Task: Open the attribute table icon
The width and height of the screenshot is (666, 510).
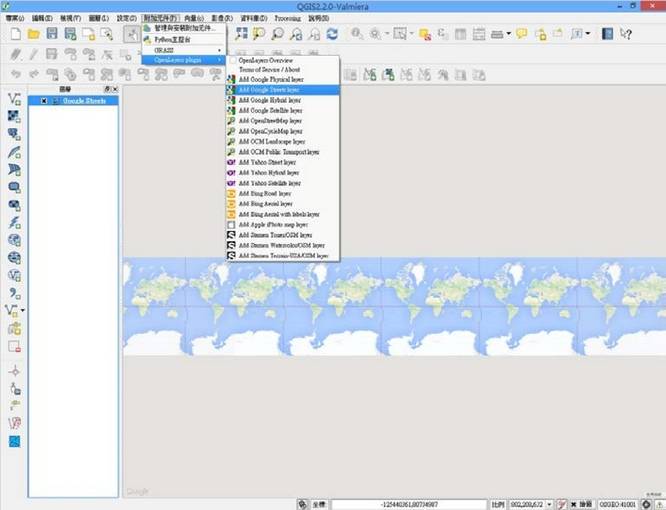Action: click(460, 34)
